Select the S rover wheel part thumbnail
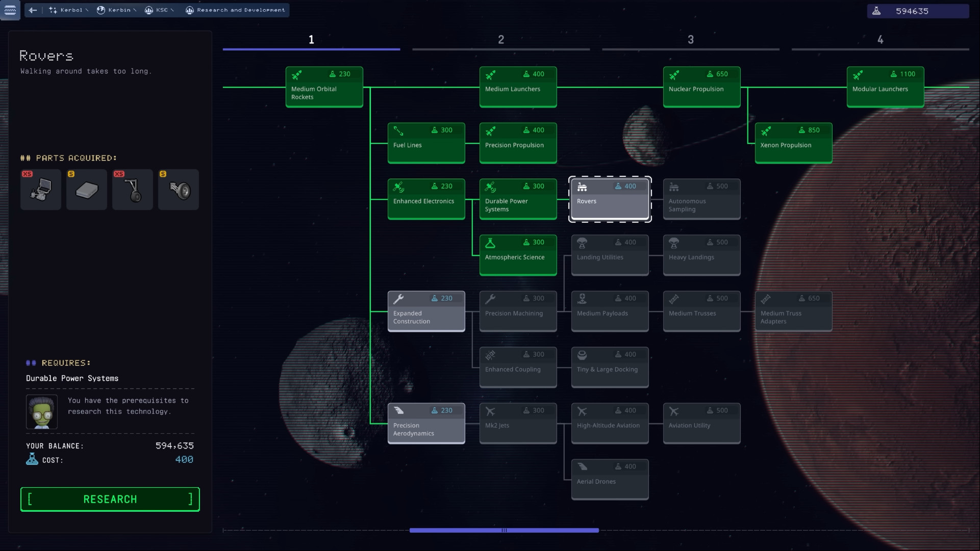The width and height of the screenshot is (980, 551). (x=179, y=190)
